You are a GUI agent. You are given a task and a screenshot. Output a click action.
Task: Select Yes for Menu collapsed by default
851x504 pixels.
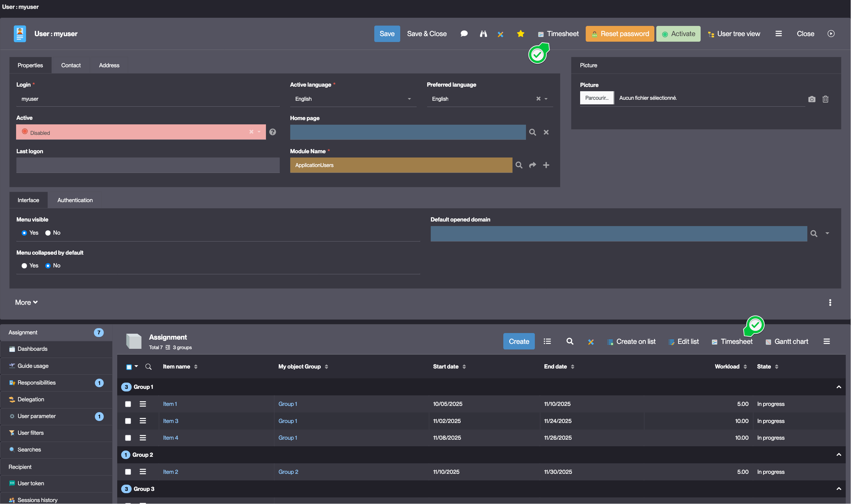tap(24, 265)
